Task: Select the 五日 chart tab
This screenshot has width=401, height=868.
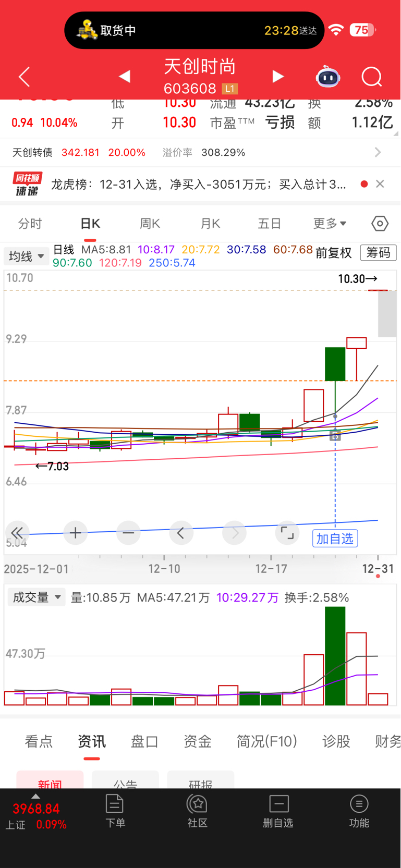Action: 270,224
